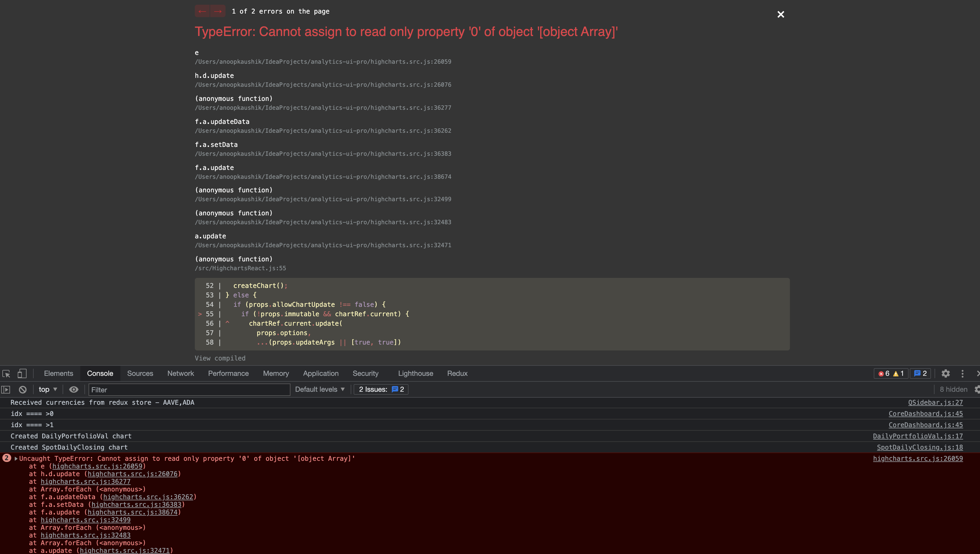Image resolution: width=980 pixels, height=554 pixels.
Task: Open DevTools three-dot more options menu
Action: [963, 374]
